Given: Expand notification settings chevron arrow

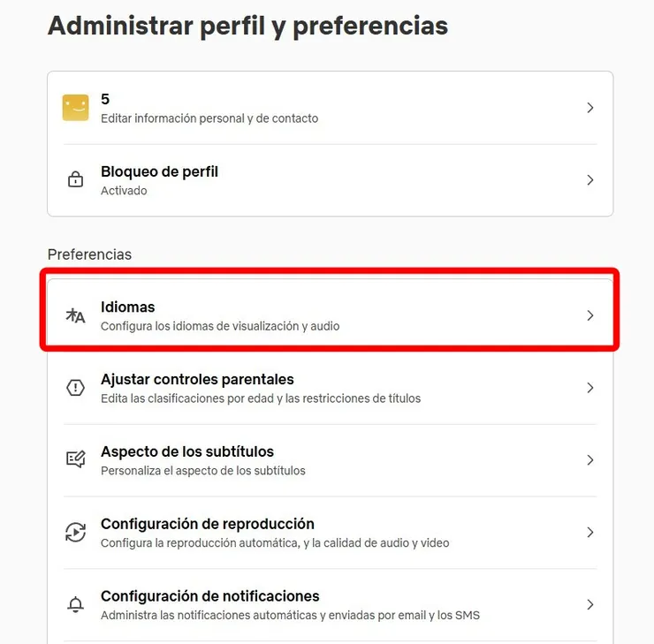Looking at the screenshot, I should coord(590,605).
